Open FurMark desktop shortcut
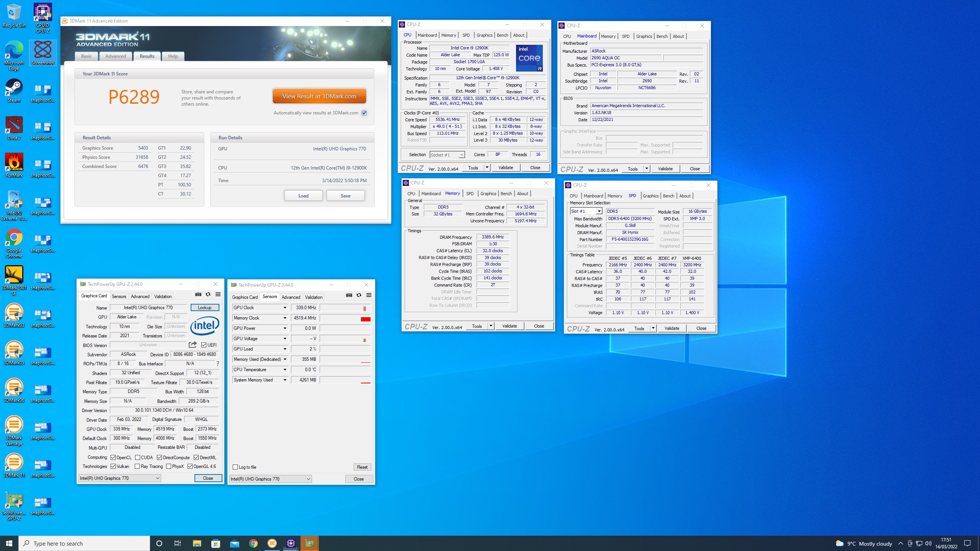The height and width of the screenshot is (551, 980). pos(14,166)
